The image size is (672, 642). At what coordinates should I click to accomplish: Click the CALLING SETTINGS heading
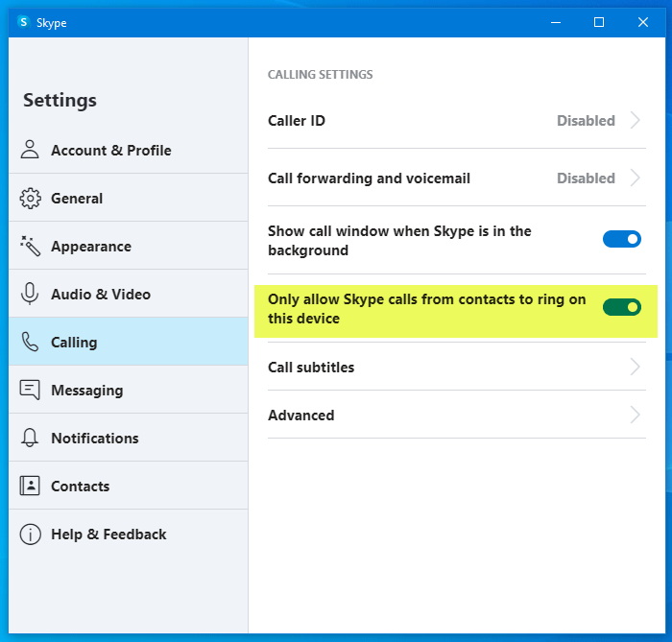coord(320,75)
